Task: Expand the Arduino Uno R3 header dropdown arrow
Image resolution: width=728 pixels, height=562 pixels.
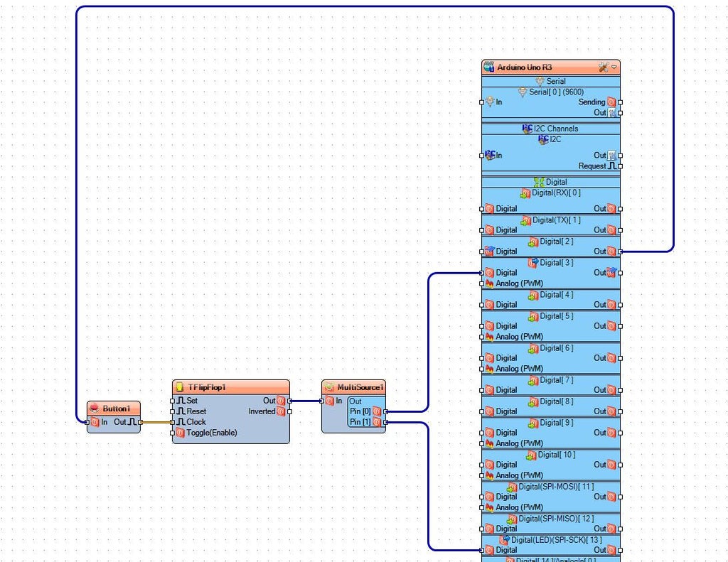Action: click(x=614, y=67)
